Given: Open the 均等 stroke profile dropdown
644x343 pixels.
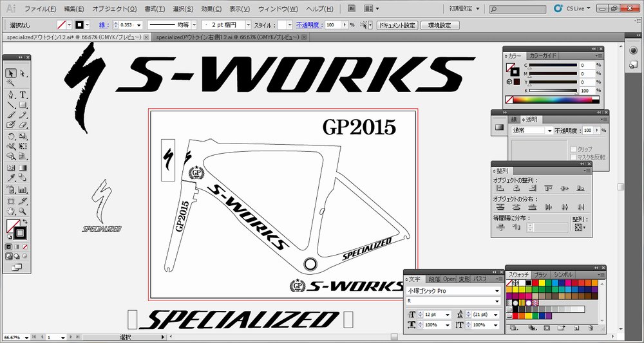Looking at the screenshot, I should click(x=194, y=25).
